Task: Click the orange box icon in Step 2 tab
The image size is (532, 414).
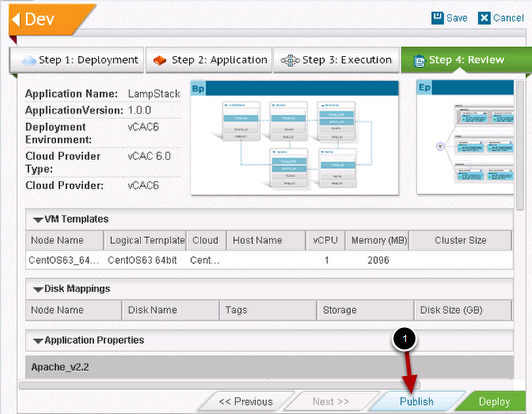Action: [x=159, y=60]
